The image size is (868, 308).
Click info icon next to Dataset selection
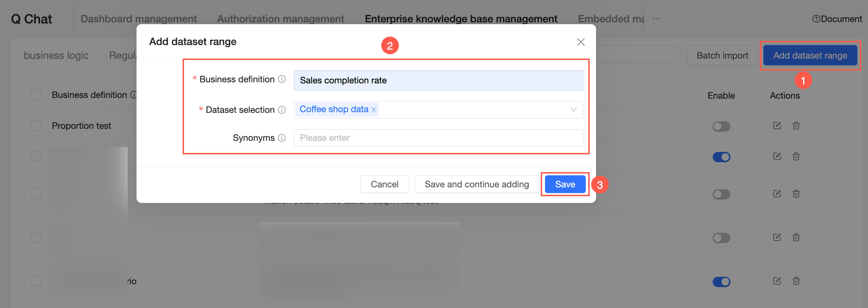click(282, 110)
